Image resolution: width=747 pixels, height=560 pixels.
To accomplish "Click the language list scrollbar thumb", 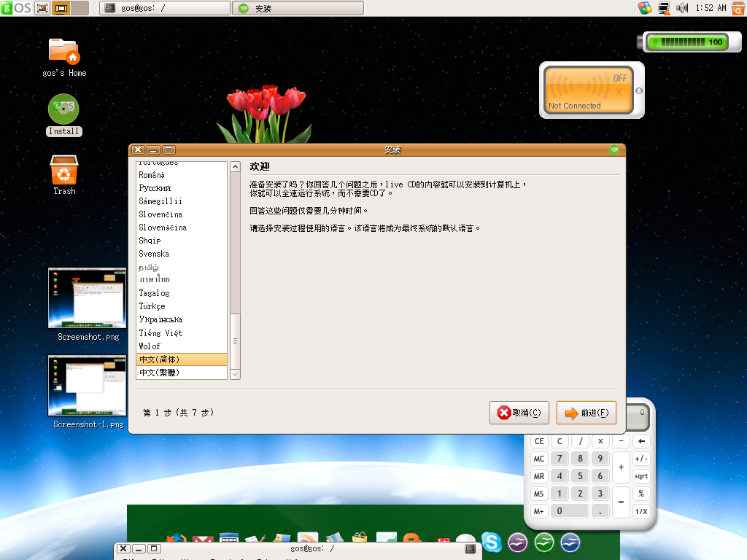I will tap(236, 341).
